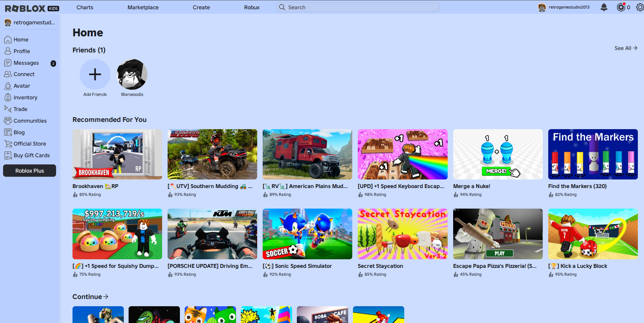Open the Squishy Dumpling game thumbnail
644x323 pixels.
click(x=117, y=234)
